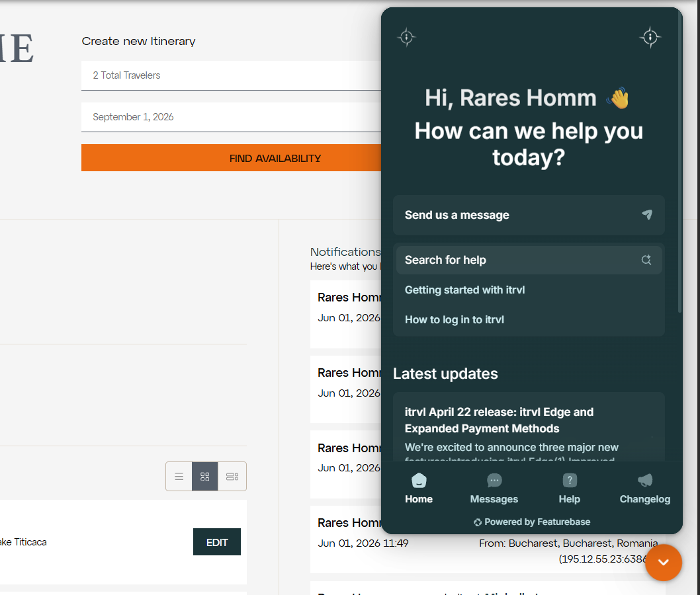Image resolution: width=700 pixels, height=595 pixels.
Task: Open the 2 Total Travelers field
Action: 231,75
